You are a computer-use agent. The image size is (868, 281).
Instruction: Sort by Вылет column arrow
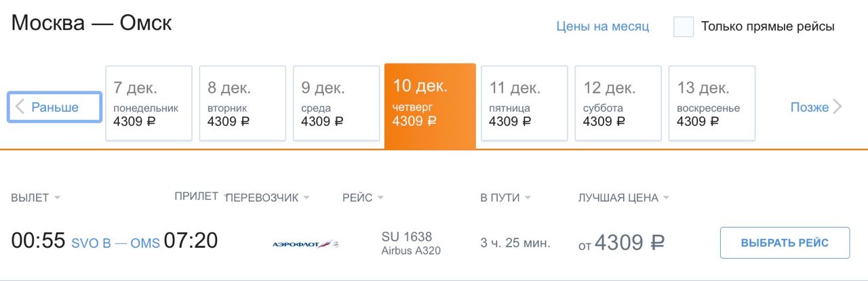[x=58, y=198]
